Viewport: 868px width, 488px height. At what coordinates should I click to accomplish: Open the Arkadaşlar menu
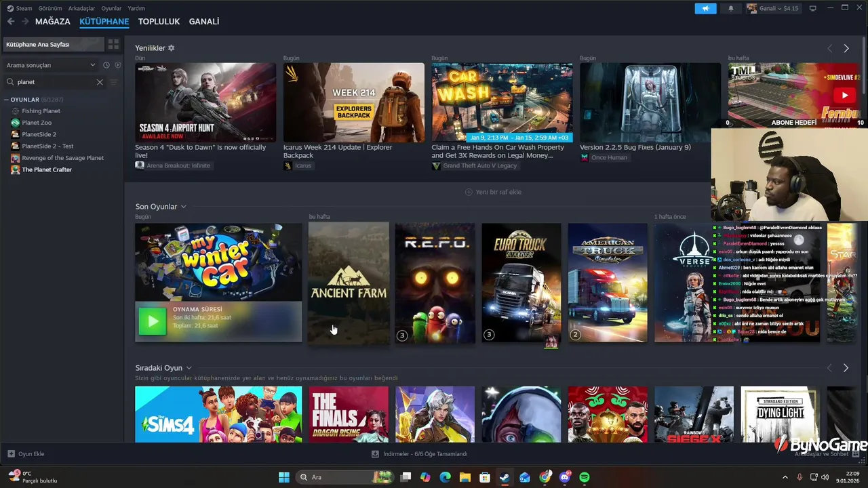click(81, 8)
